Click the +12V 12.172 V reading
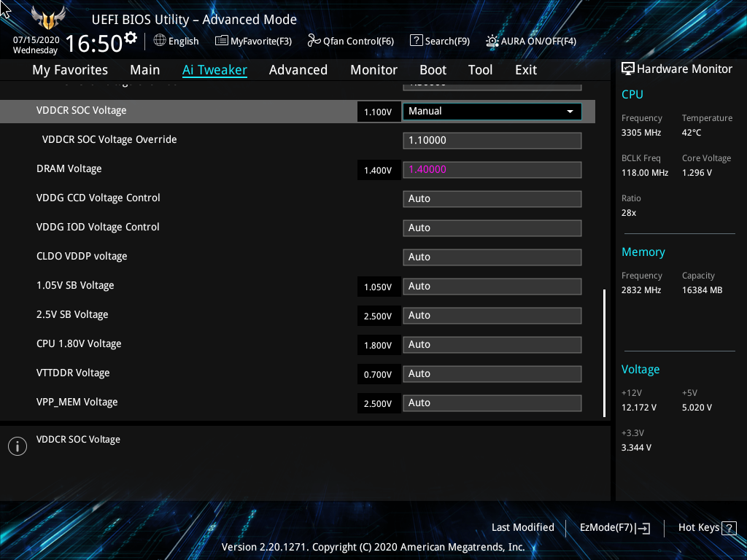Image resolution: width=747 pixels, height=560 pixels. point(638,408)
